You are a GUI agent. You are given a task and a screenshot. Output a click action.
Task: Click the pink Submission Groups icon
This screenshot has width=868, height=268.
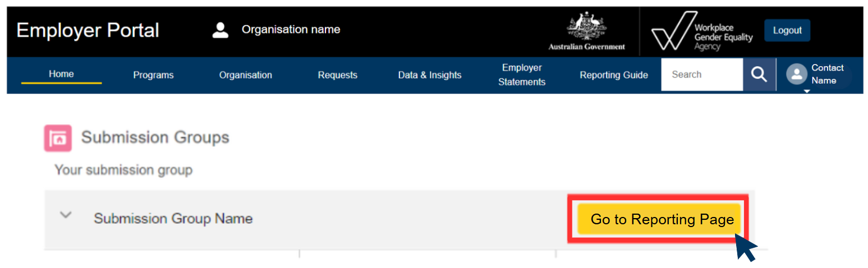pos(58,138)
